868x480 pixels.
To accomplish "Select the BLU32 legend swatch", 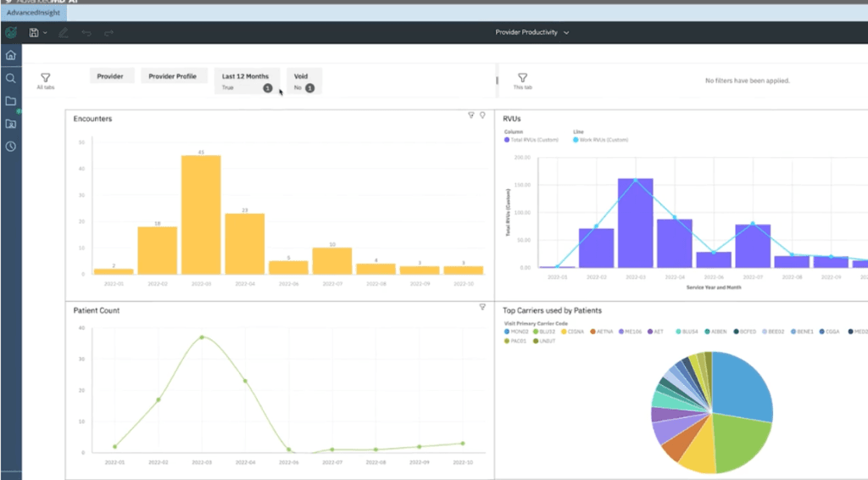I will click(536, 332).
